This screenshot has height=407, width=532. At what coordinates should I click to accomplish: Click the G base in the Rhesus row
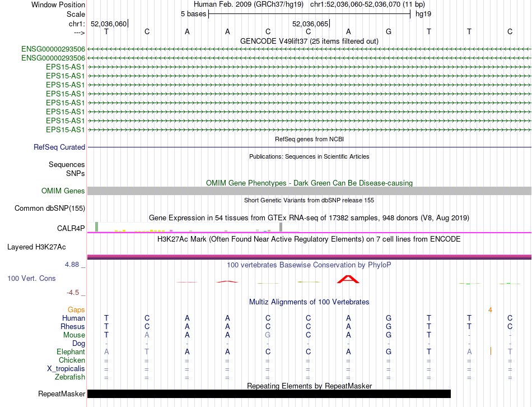389,326
